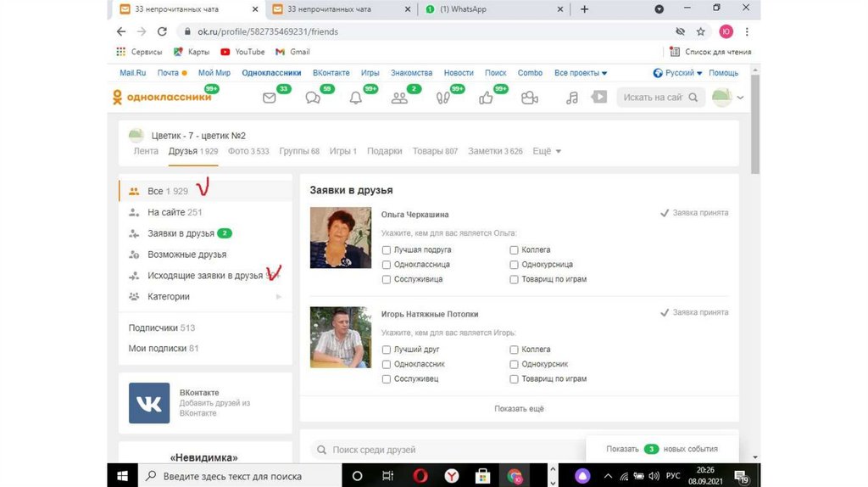Screen dimensions: 868x487
Task: Expand the 'Ещё' profile menu dropdown
Action: [x=547, y=151]
